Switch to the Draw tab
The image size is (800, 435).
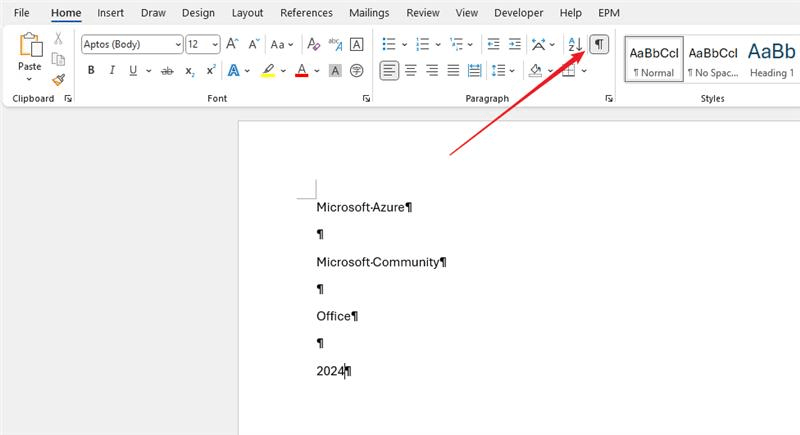pos(153,13)
